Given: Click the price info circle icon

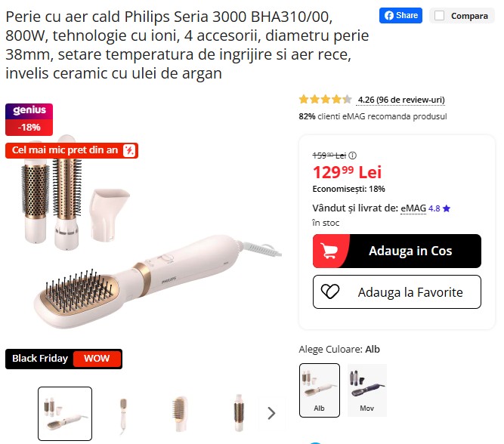Looking at the screenshot, I should [353, 156].
